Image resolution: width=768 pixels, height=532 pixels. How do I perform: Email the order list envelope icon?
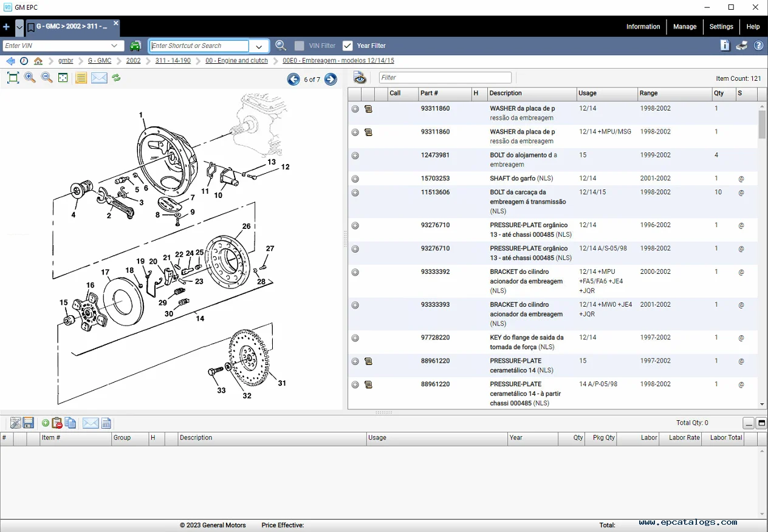pos(91,423)
